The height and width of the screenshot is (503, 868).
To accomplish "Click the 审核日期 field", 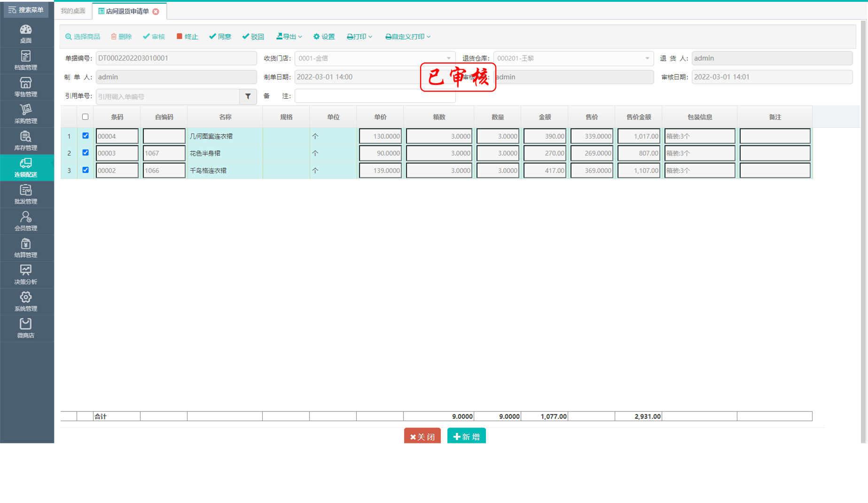I will point(772,77).
